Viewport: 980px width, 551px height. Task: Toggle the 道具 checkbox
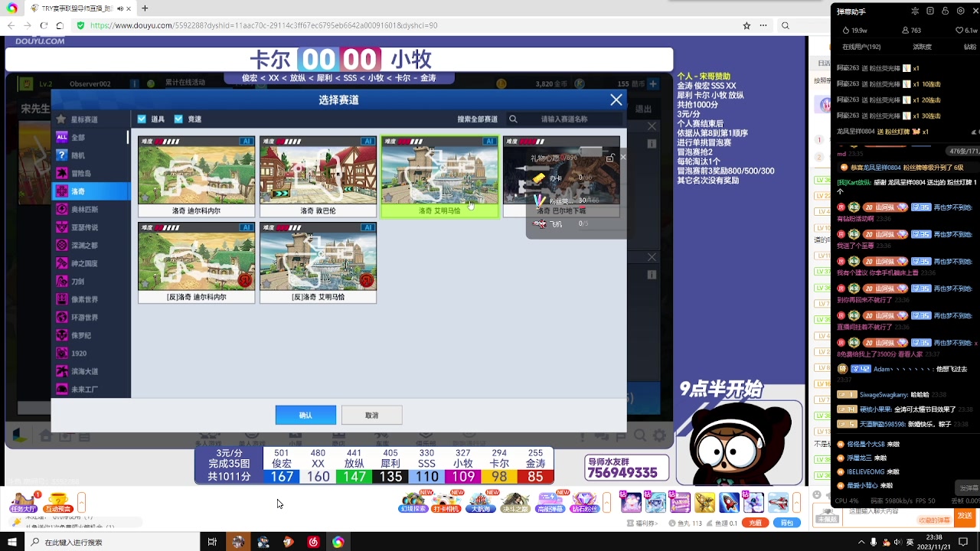[x=142, y=119]
